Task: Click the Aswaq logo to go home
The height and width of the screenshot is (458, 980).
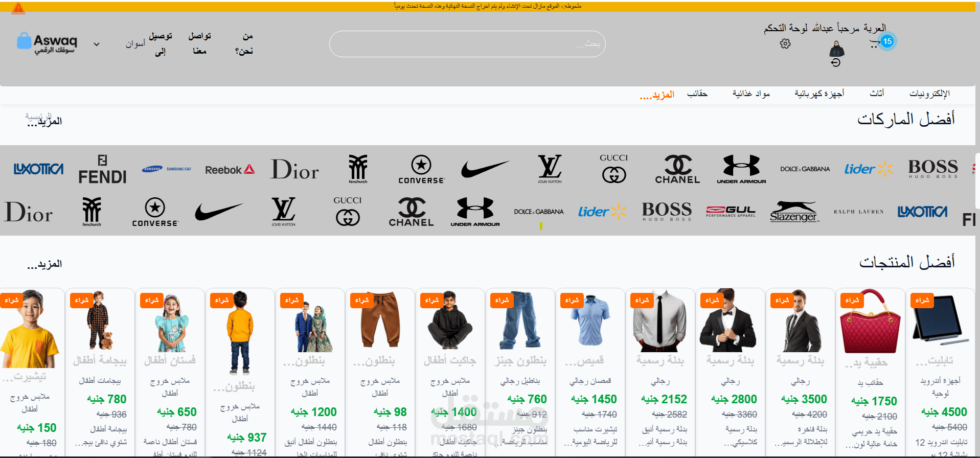Action: tap(47, 43)
